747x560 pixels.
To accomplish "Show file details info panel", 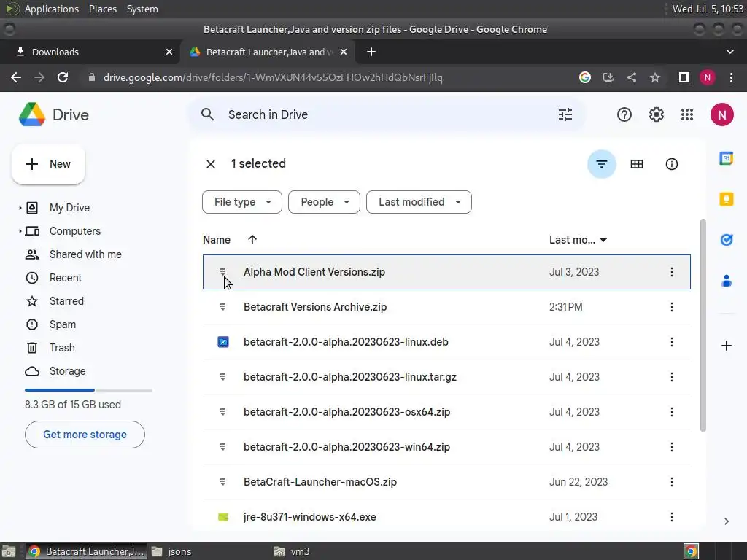I will click(x=671, y=164).
